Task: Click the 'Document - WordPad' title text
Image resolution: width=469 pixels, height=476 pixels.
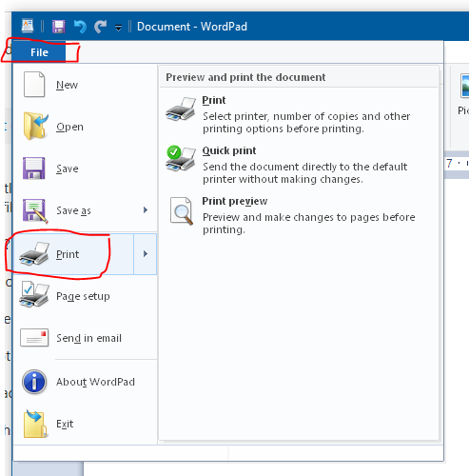Action: (x=192, y=27)
